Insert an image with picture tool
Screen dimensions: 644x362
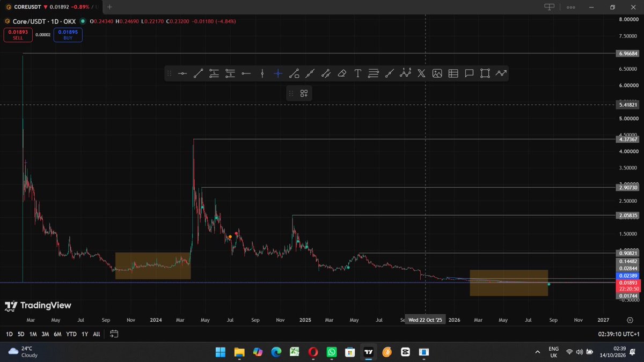click(x=437, y=73)
